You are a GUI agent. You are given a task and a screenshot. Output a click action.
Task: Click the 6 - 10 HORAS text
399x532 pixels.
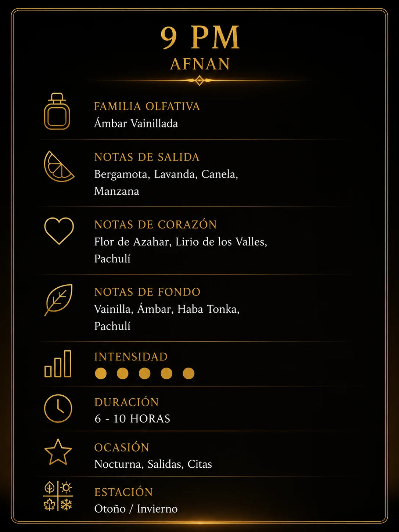click(x=132, y=418)
